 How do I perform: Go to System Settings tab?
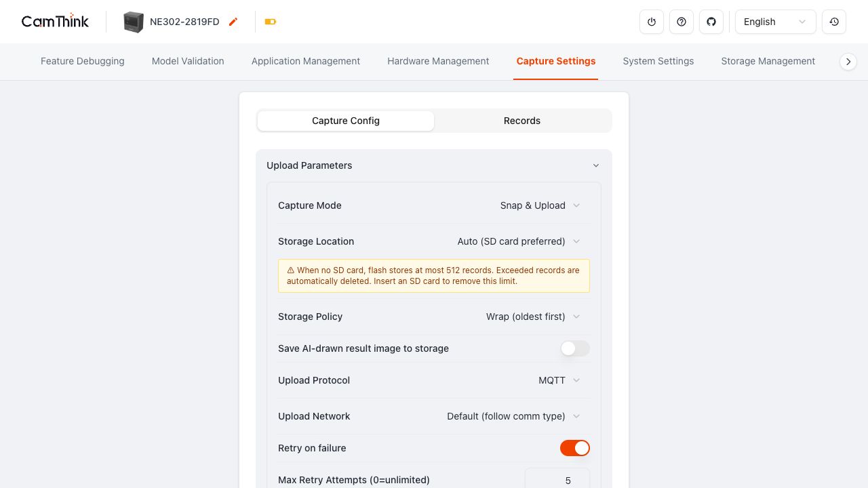click(x=658, y=61)
